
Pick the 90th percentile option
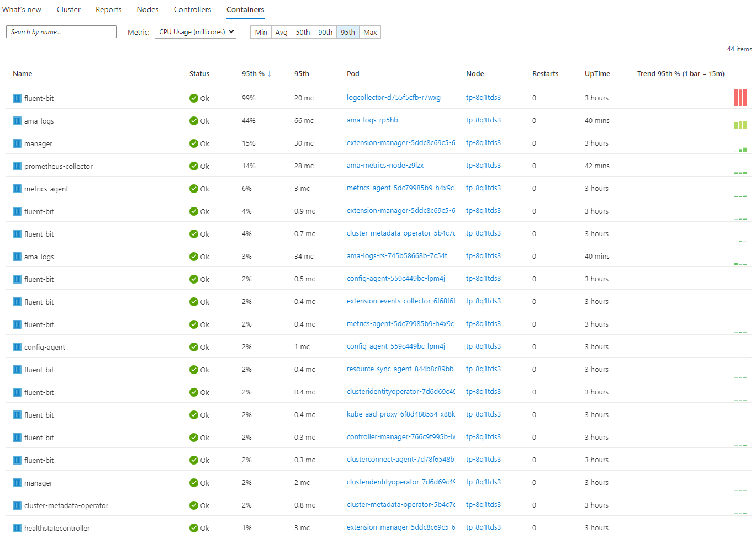coord(325,32)
